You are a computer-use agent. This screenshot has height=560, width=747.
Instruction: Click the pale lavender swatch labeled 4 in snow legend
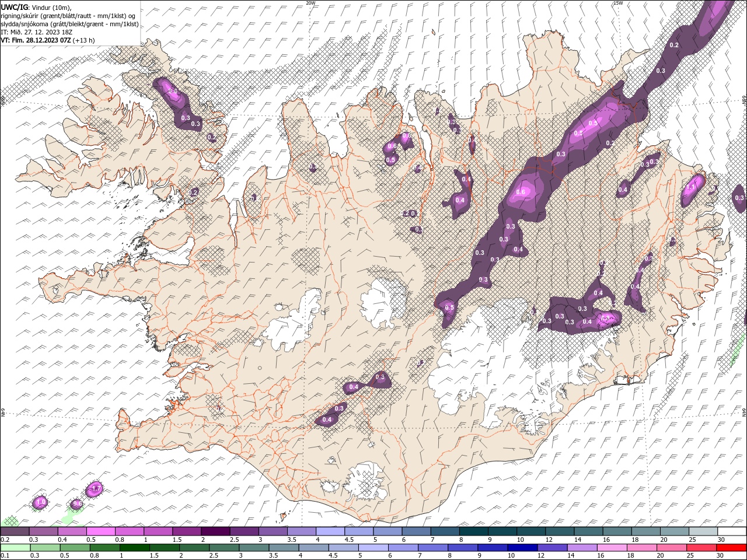pos(330,531)
